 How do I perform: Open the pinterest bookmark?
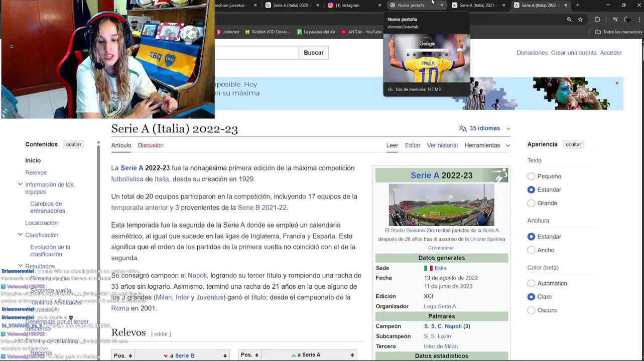[227, 32]
